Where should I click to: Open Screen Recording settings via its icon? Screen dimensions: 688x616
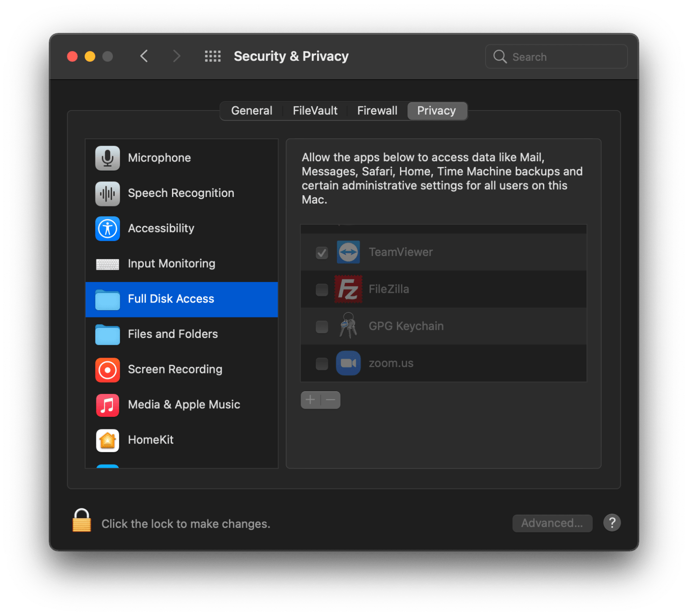(x=107, y=369)
